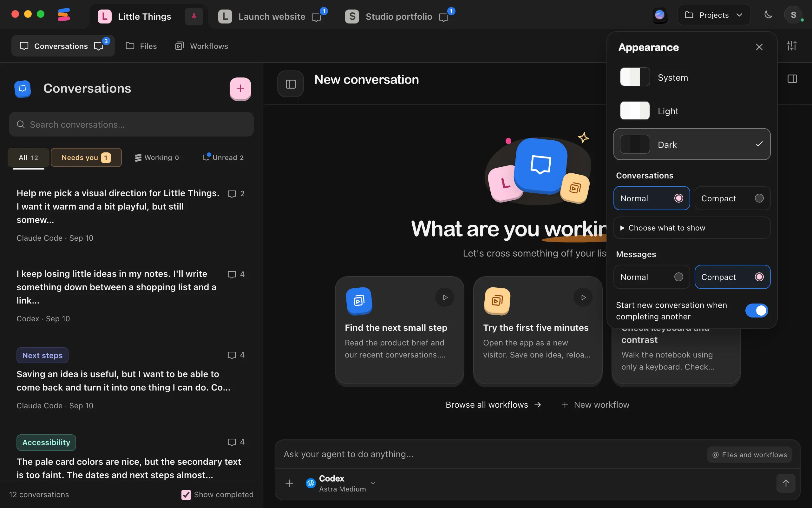Switch to the Workflows tab
Viewport: 812px width, 508px height.
coord(202,46)
